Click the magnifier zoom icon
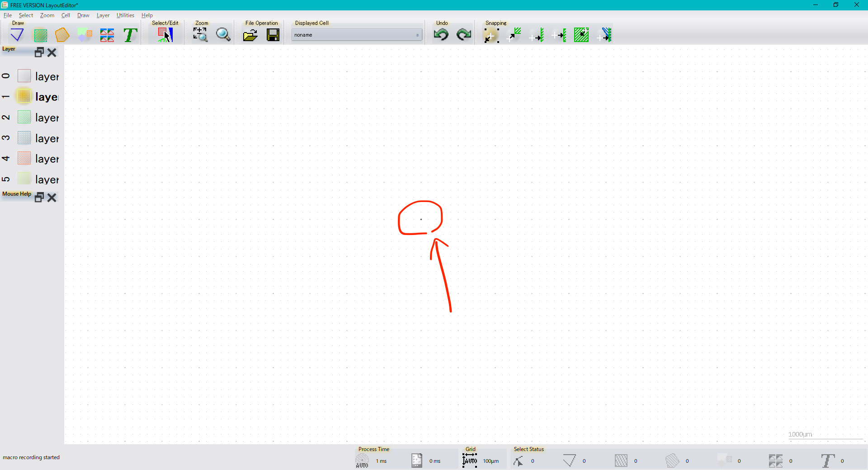Screen dimensions: 868x470 [x=223, y=35]
